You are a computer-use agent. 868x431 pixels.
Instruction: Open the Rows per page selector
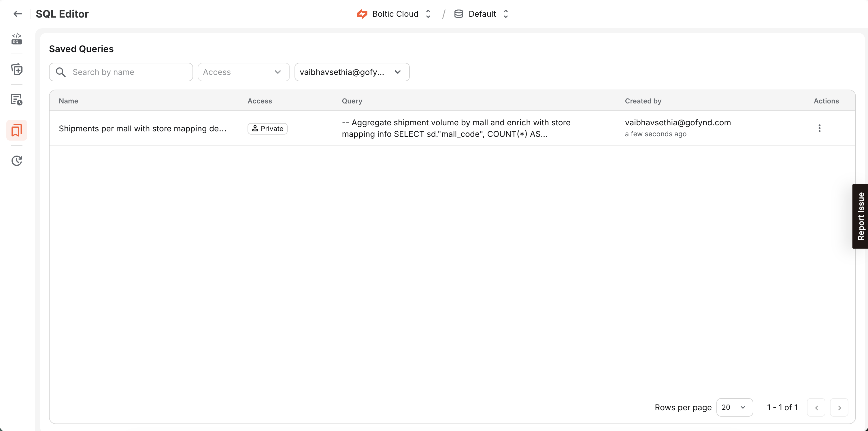[735, 407]
